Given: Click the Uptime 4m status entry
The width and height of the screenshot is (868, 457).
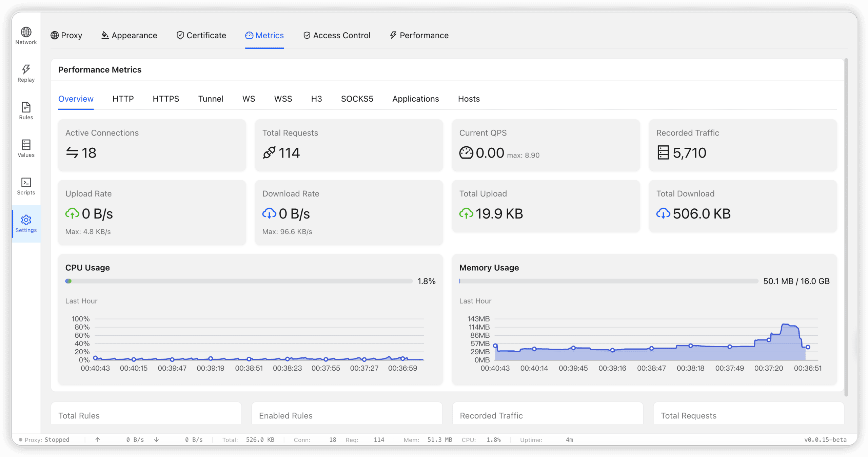Looking at the screenshot, I should point(547,440).
